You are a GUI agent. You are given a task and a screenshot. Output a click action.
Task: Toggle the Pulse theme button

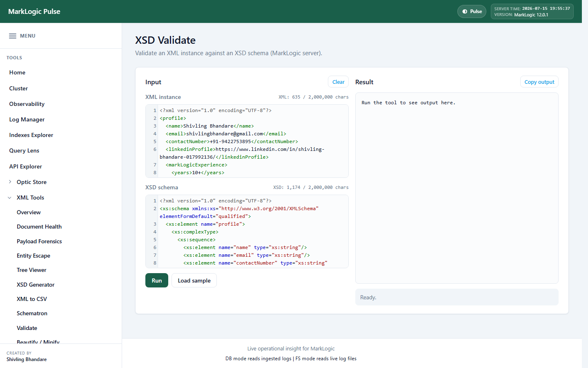(x=472, y=11)
